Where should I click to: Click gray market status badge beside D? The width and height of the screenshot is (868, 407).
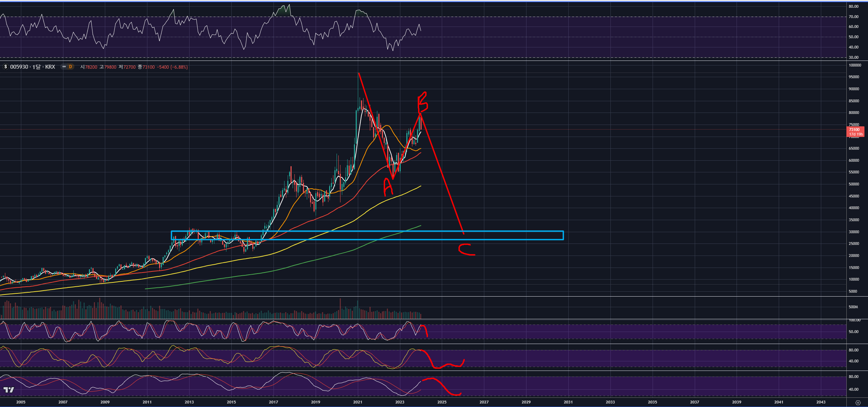[x=64, y=67]
